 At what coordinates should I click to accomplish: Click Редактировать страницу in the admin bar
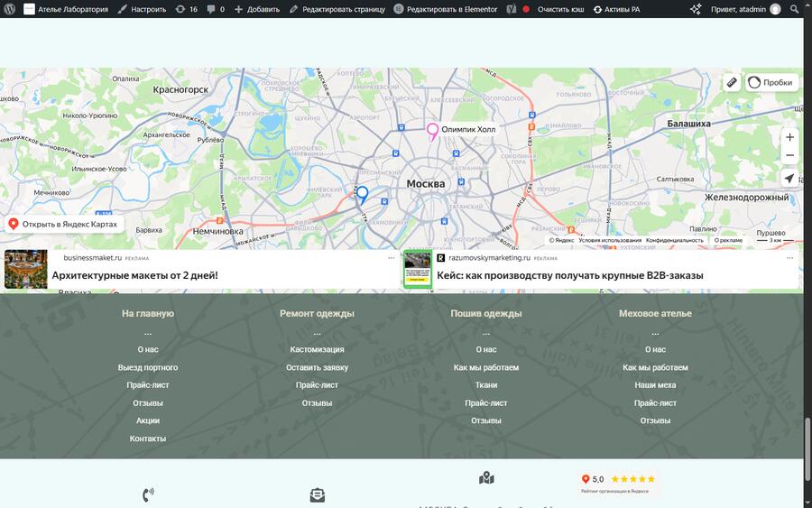[x=337, y=9]
